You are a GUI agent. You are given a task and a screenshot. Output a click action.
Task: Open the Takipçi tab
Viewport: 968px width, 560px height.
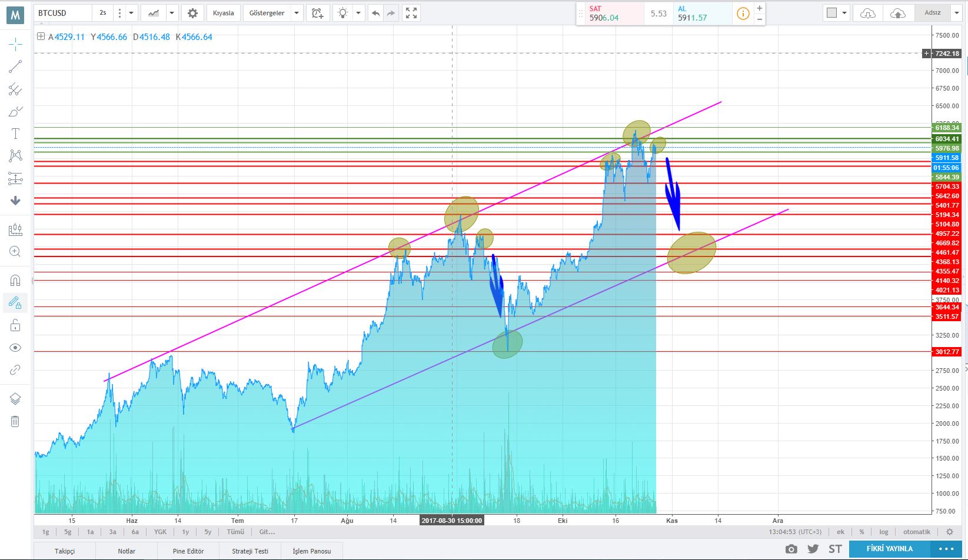(x=65, y=551)
